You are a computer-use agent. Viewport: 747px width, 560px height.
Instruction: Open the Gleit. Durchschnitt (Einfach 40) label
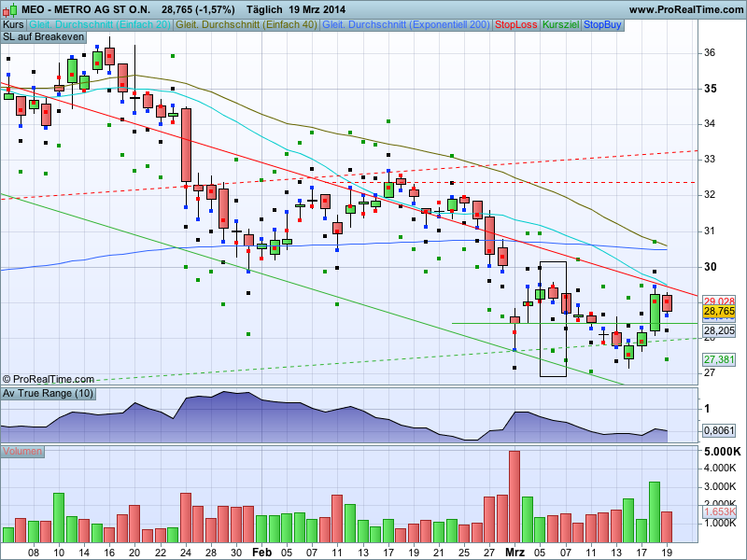247,25
